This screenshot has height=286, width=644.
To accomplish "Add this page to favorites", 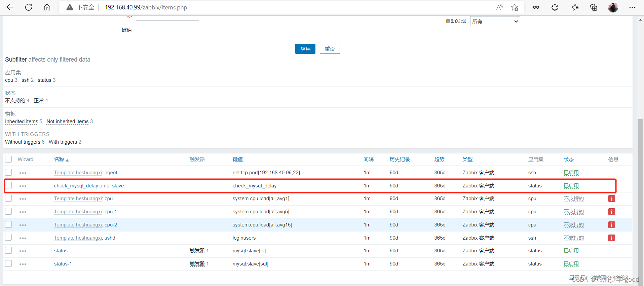I will pyautogui.click(x=515, y=7).
